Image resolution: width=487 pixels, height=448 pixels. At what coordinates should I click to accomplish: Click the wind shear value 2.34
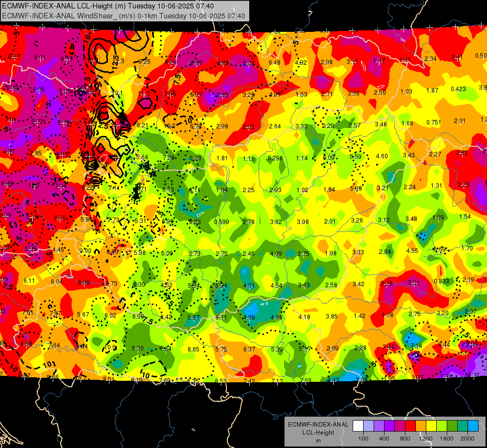[x=430, y=58]
